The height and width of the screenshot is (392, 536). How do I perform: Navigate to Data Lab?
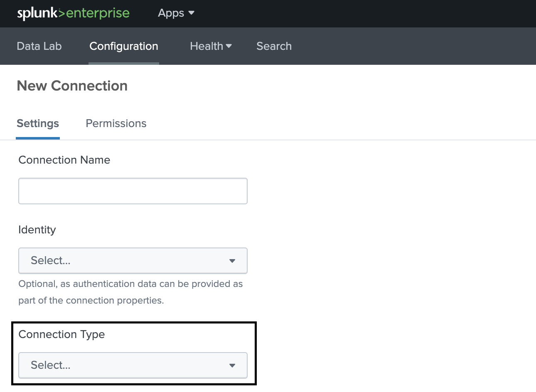pyautogui.click(x=39, y=46)
